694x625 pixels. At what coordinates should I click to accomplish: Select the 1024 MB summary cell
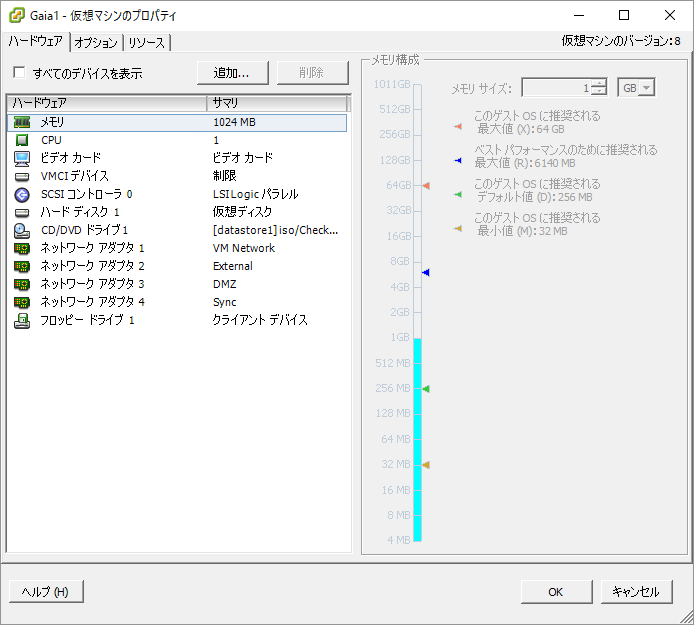(235, 122)
